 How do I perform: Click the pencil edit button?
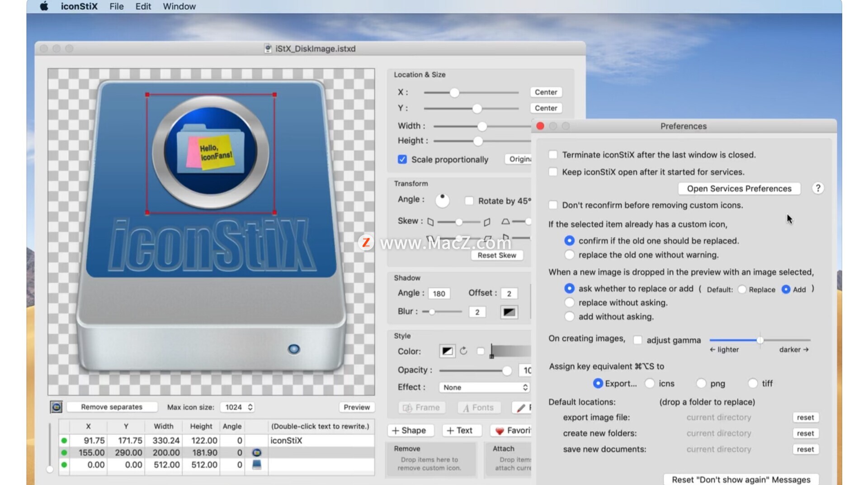coord(522,408)
